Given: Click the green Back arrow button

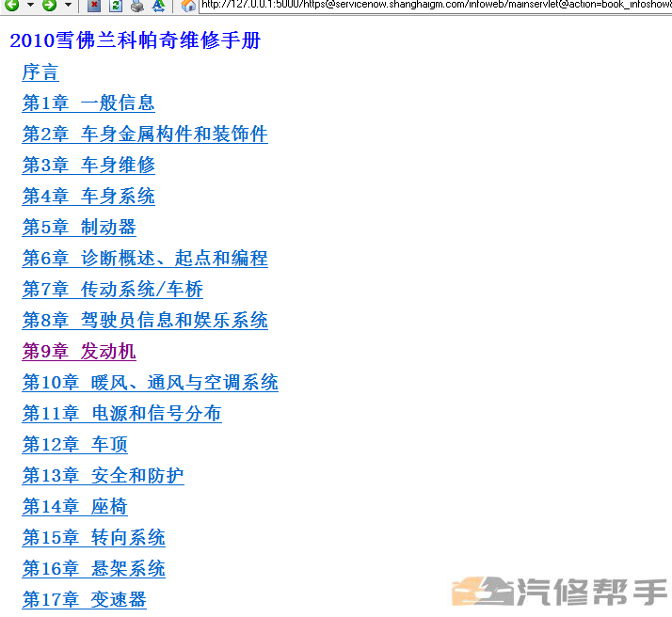Looking at the screenshot, I should coord(12,5).
